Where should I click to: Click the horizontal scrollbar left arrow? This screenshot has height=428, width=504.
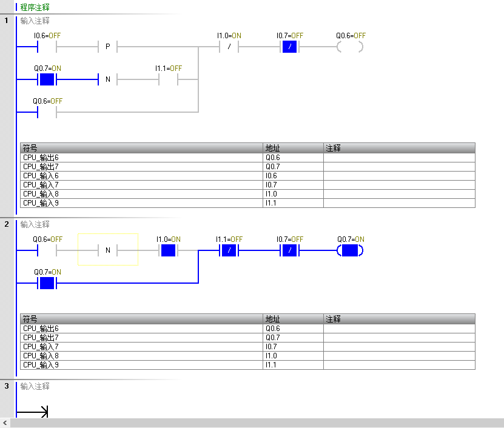click(5, 423)
